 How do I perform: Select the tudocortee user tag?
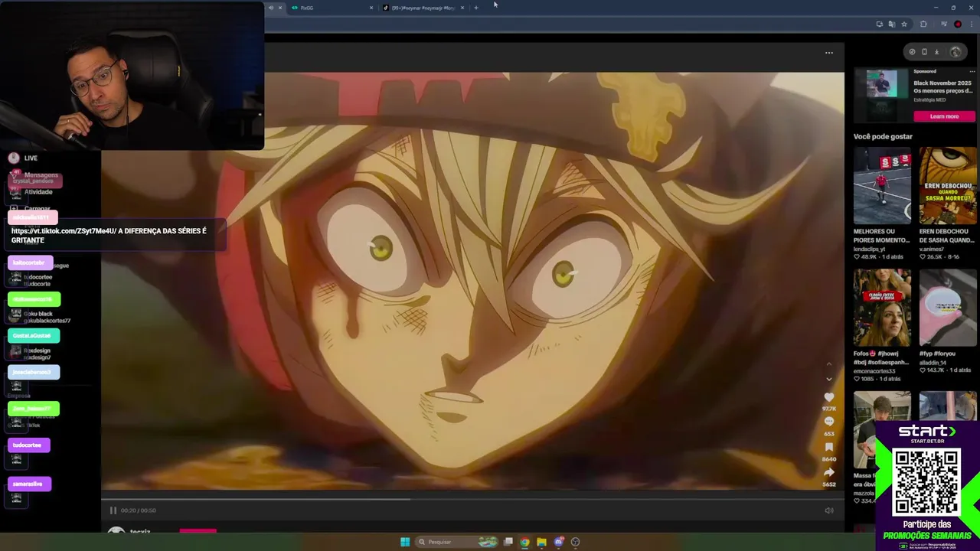click(x=28, y=445)
